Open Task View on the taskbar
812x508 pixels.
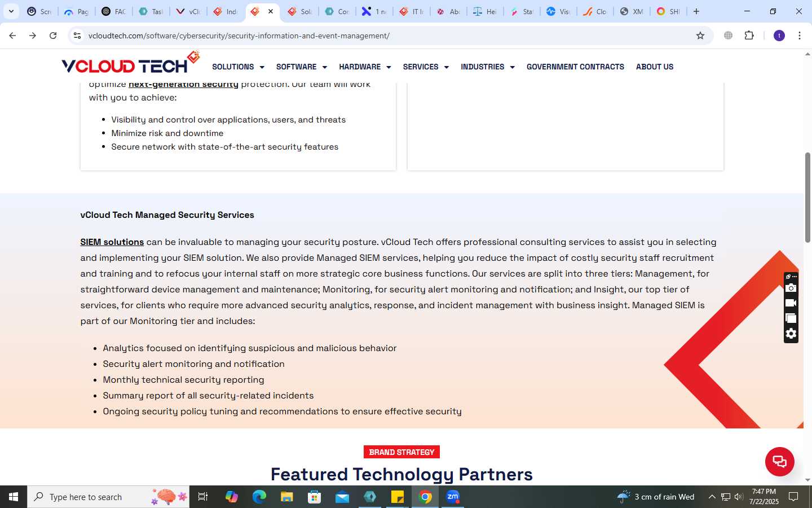point(203,497)
